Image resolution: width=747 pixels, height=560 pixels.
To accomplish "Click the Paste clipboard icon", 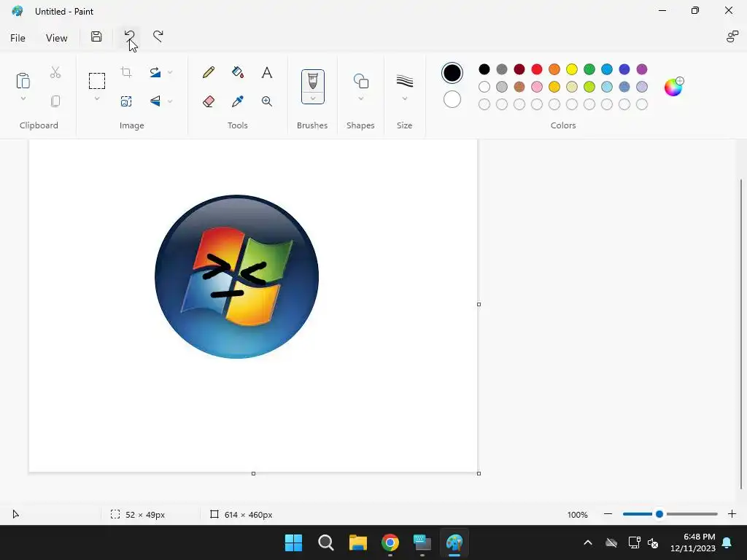I will (23, 80).
